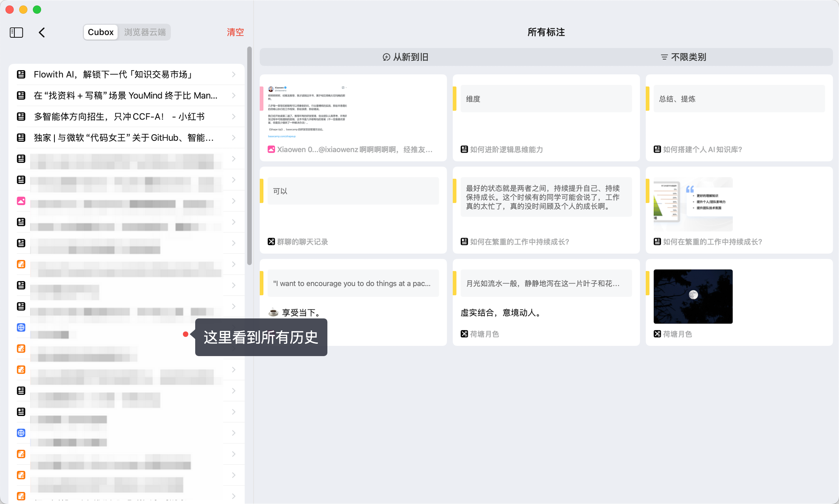This screenshot has width=839, height=504.
Task: Expand the Flowith AI entry chevron
Action: 234,74
